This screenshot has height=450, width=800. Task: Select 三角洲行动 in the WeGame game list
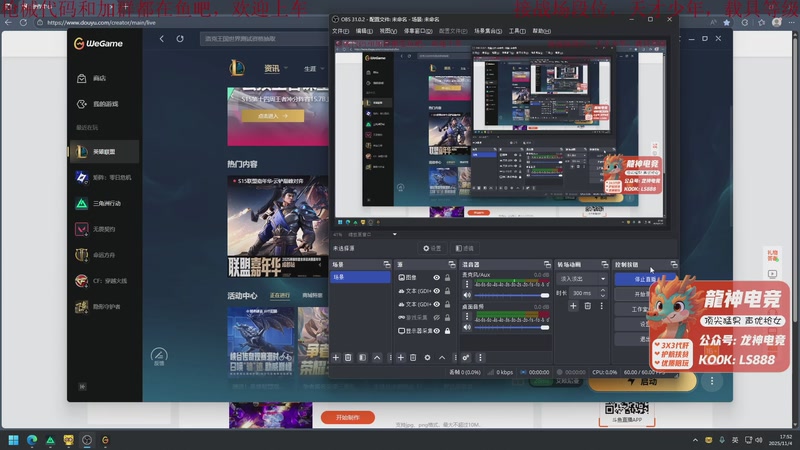[x=104, y=203]
